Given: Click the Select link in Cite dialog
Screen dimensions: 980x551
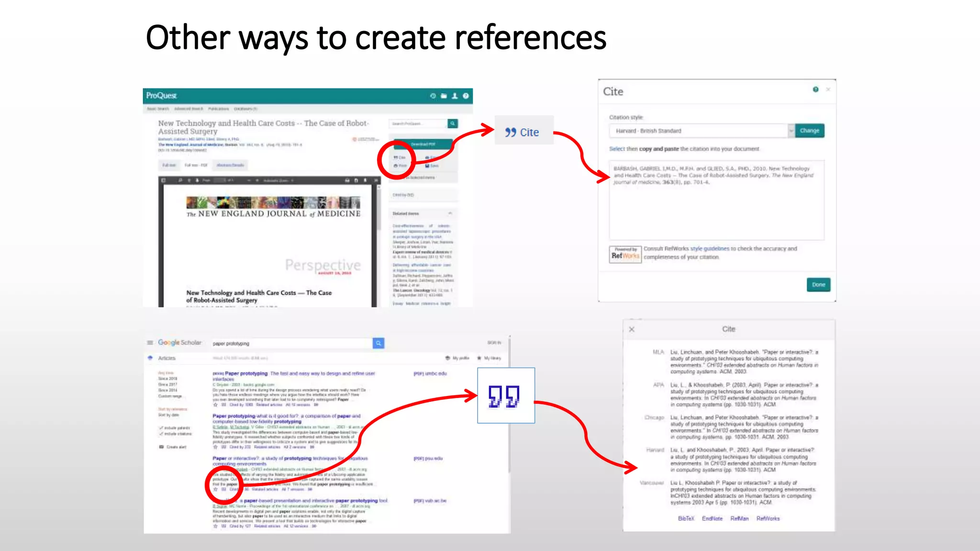Looking at the screenshot, I should 617,149.
